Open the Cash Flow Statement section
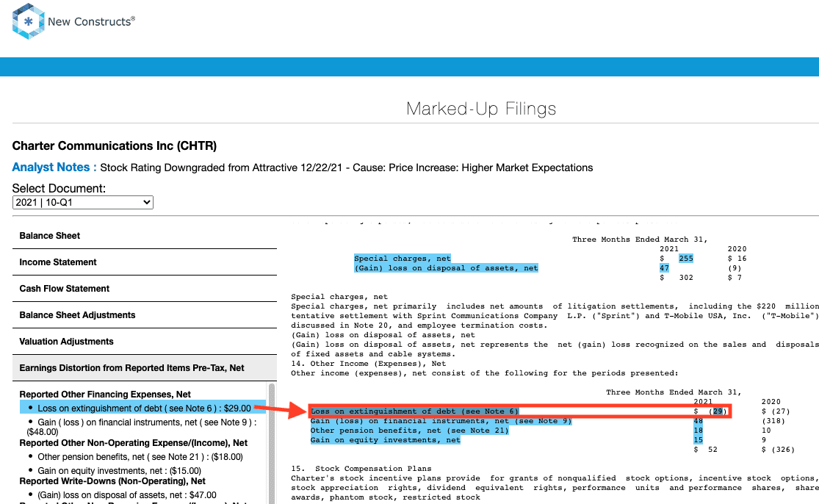Viewport: 819px width, 504px height. pos(145,288)
